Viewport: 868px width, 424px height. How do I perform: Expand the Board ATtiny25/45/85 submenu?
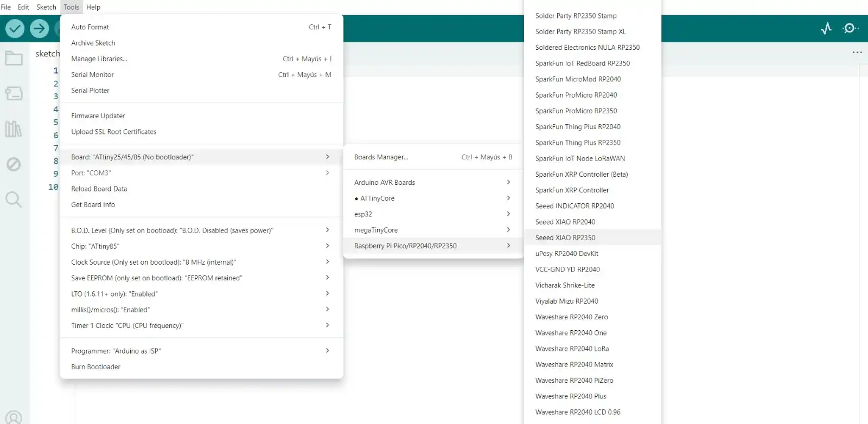201,157
